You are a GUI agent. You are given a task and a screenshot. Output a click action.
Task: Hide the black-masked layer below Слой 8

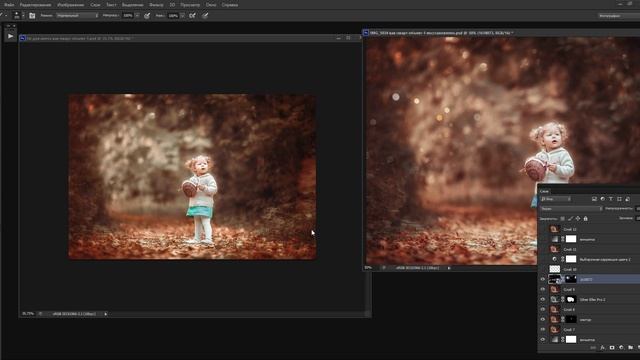(x=542, y=320)
